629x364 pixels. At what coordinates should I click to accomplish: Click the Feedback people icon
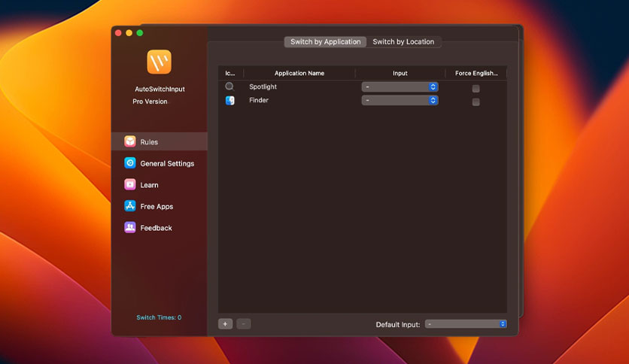tap(130, 227)
